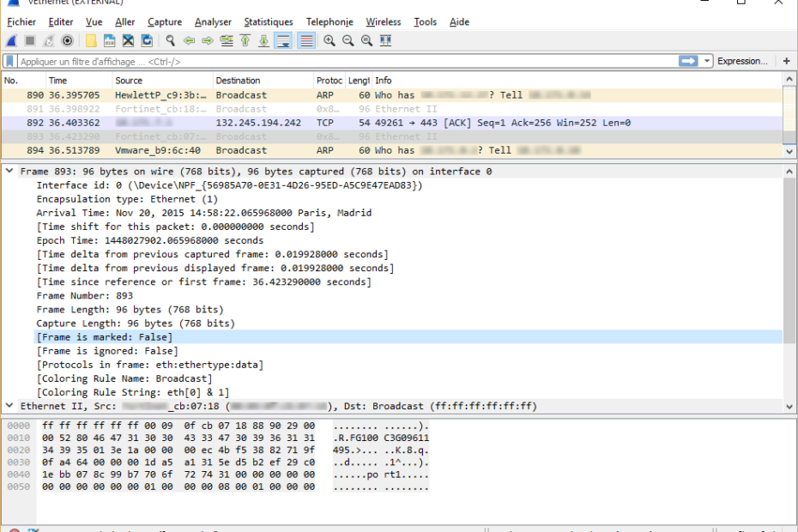Jump to the last packet
The width and height of the screenshot is (798, 532).
coord(263,40)
